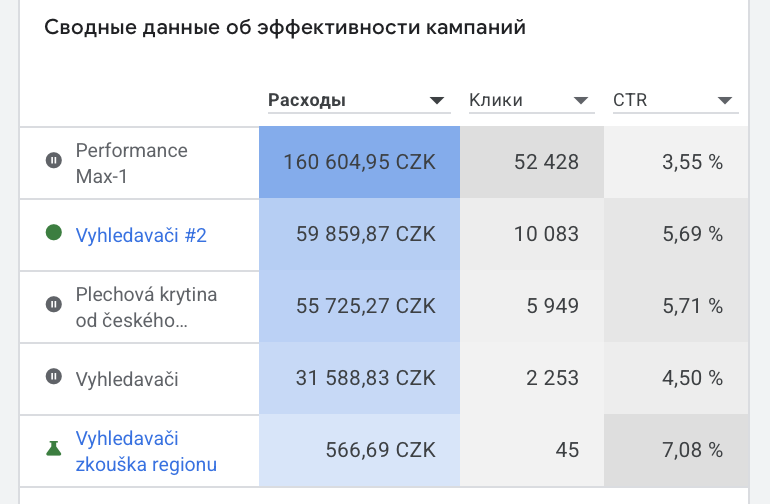Click the 52 428 clicks cell
The width and height of the screenshot is (770, 504).
[531, 162]
